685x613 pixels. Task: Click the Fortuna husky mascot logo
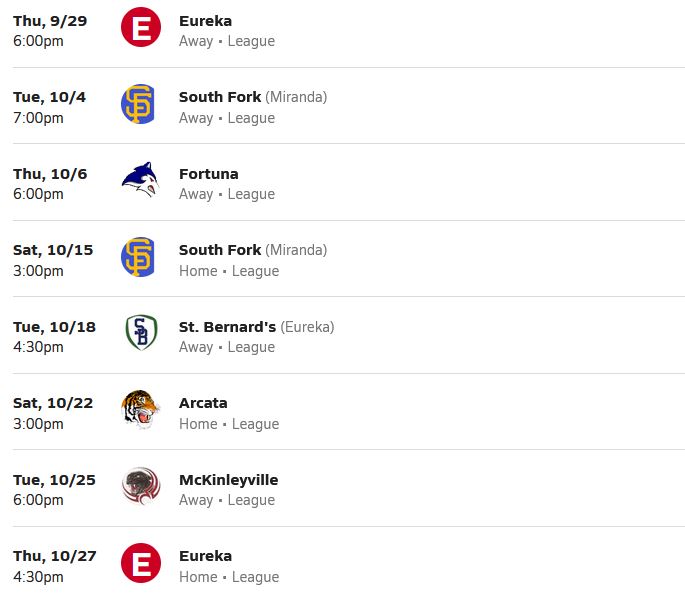click(140, 180)
